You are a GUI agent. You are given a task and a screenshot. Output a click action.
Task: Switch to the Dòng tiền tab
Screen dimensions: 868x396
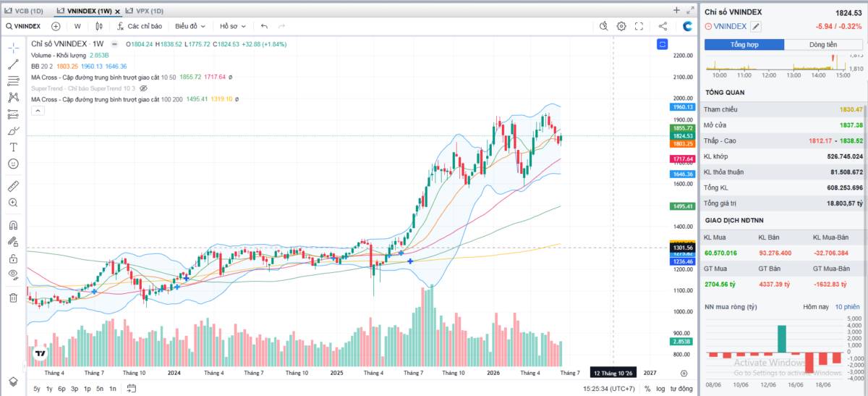(823, 45)
